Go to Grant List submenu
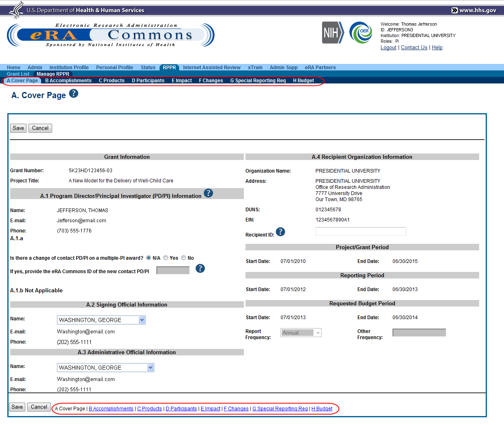The width and height of the screenshot is (504, 425). (x=18, y=74)
